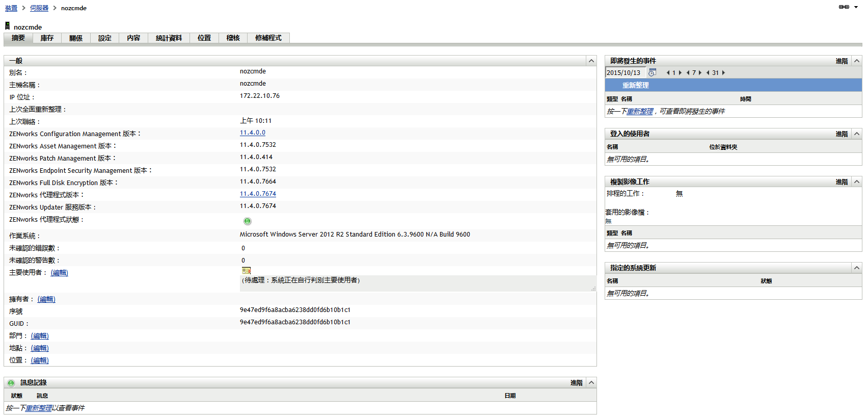
Task: Collapse the 訊息記錄 panel
Action: (591, 383)
